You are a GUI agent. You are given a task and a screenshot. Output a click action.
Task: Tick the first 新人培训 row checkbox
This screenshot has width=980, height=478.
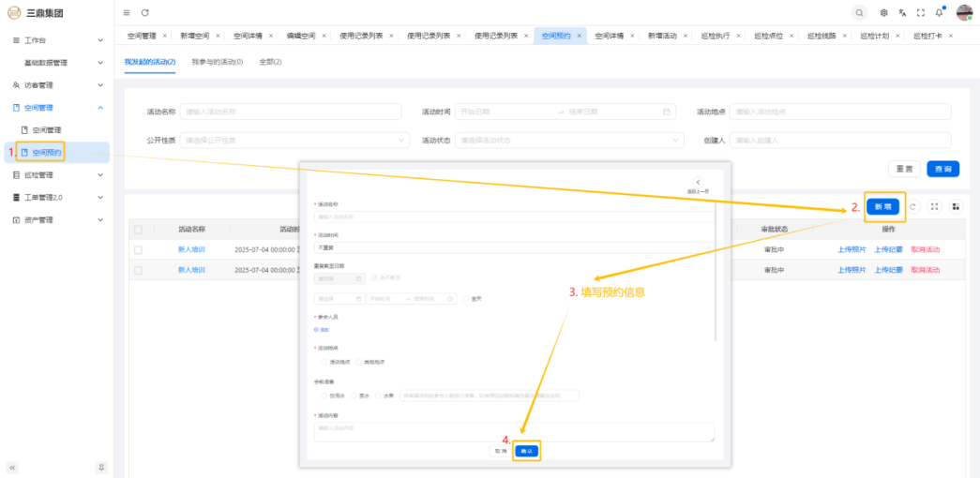click(138, 249)
